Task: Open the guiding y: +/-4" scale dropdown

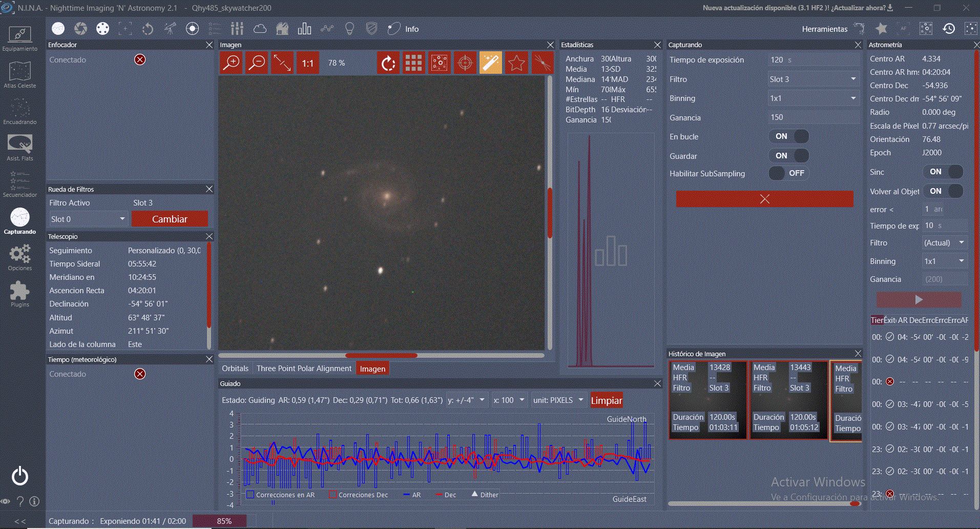Action: [466, 400]
